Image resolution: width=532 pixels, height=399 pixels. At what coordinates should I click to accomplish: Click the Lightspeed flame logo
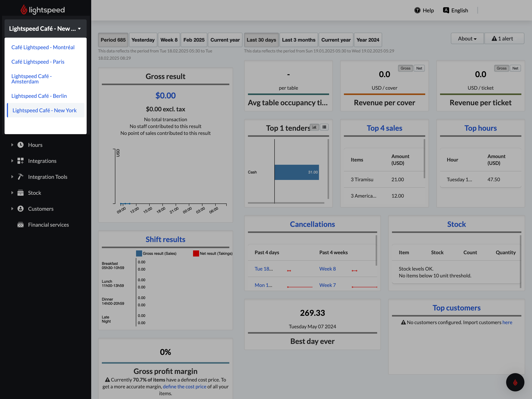(x=24, y=9)
